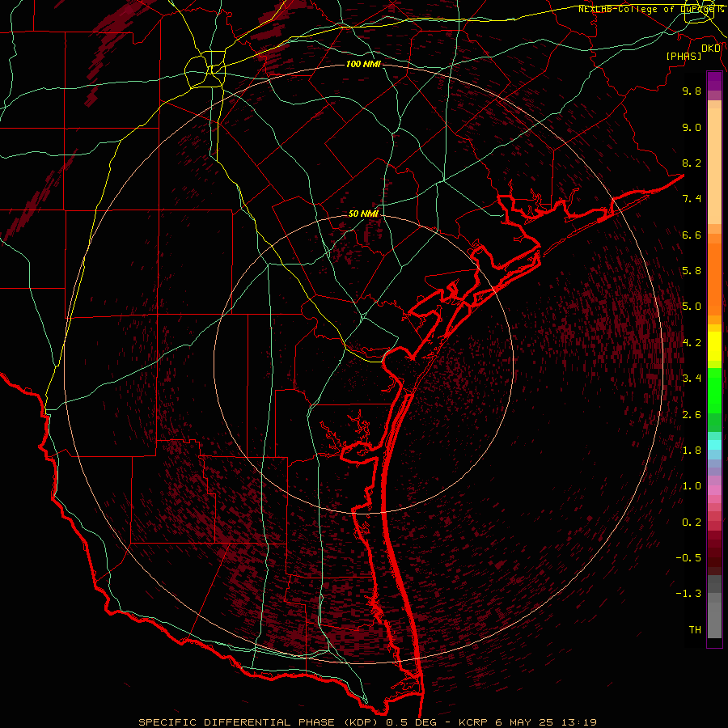Click the "NEXLAB-College of DuPage" text
The height and width of the screenshot is (728, 728).
point(645,9)
